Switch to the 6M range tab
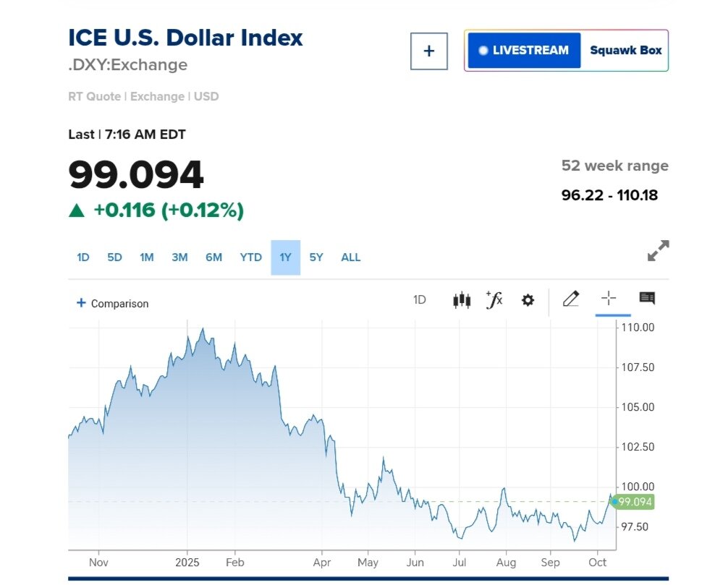This screenshot has height=585, width=728. point(213,257)
